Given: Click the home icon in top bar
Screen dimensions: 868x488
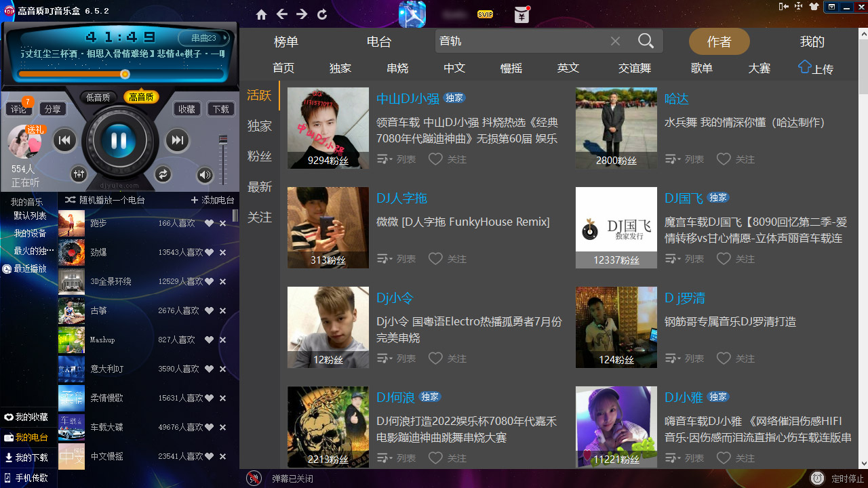Looking at the screenshot, I should click(262, 14).
